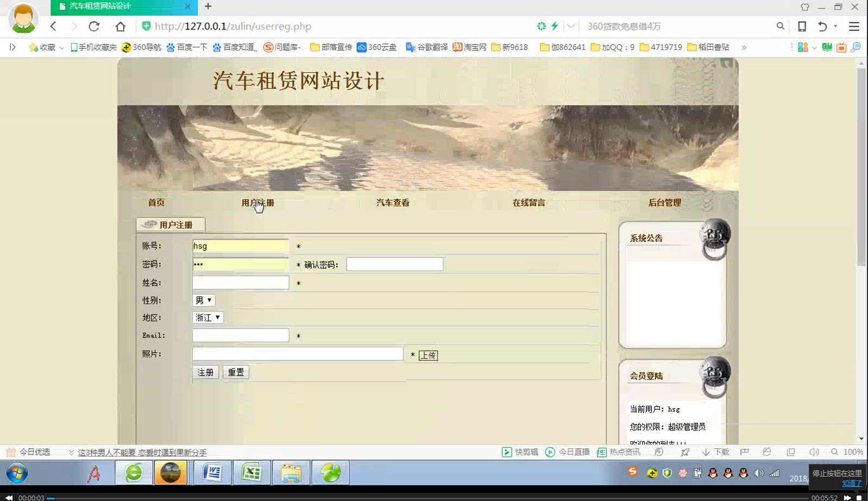Click 下载 downloads in the status bar
This screenshot has width=868, height=501.
tap(715, 452)
